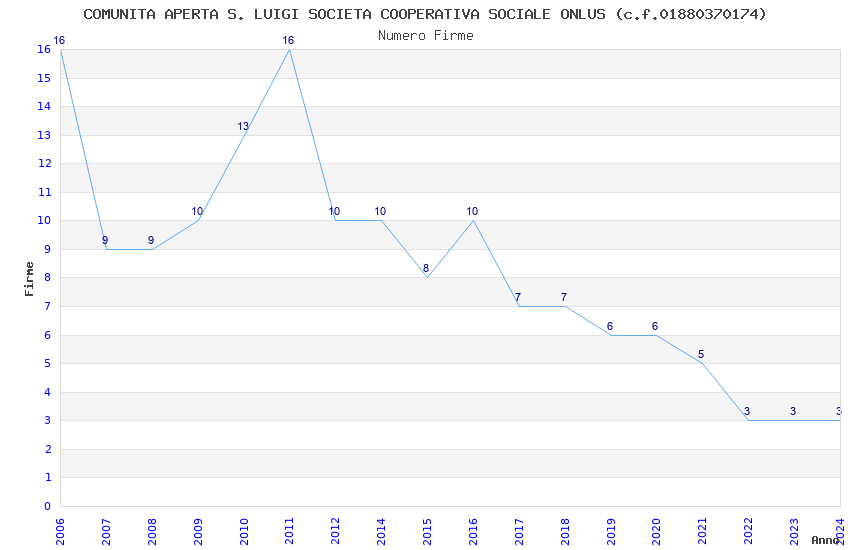Viewport: 850px width, 550px height.
Task: Click the chart title 'COMUNITA APERTA S. LUIGI' heading
Action: 425,14
